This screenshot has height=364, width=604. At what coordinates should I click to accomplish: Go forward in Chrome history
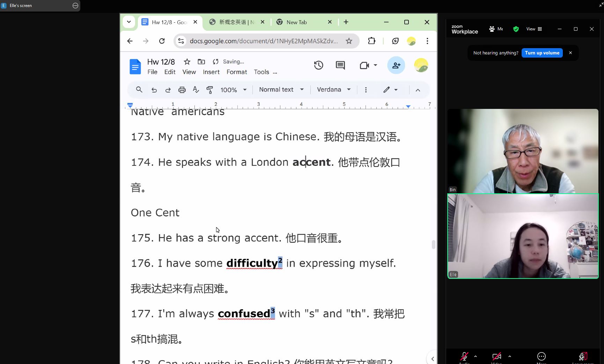(146, 41)
